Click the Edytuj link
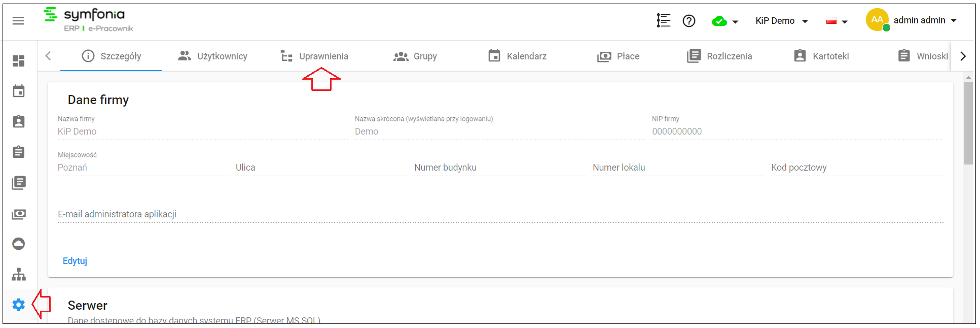 pos(75,261)
